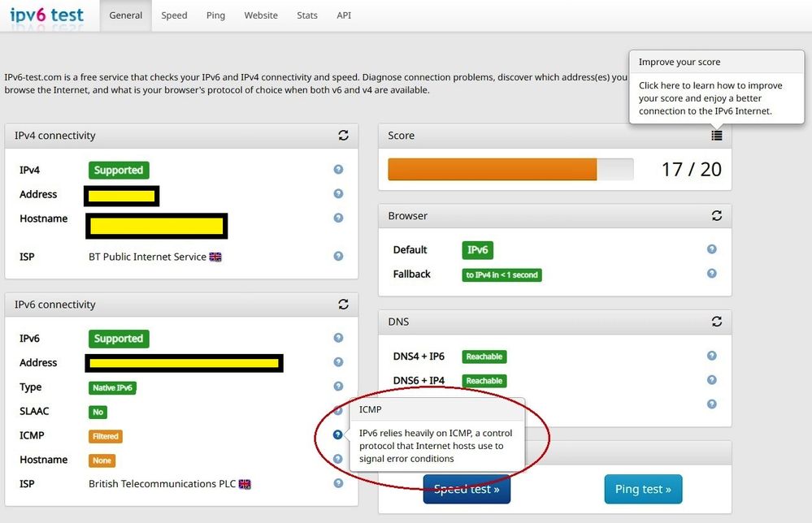This screenshot has height=523, width=812.
Task: Click the ipv6 test site logo
Action: coord(46,15)
